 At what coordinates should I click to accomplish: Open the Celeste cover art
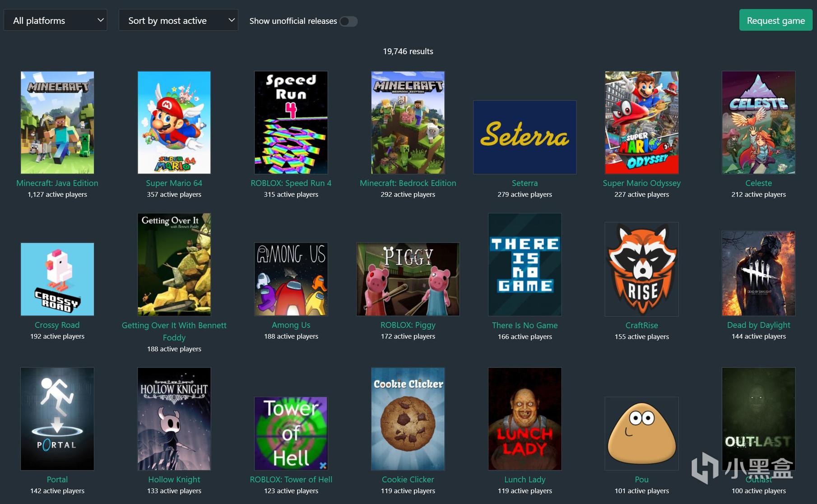(759, 122)
